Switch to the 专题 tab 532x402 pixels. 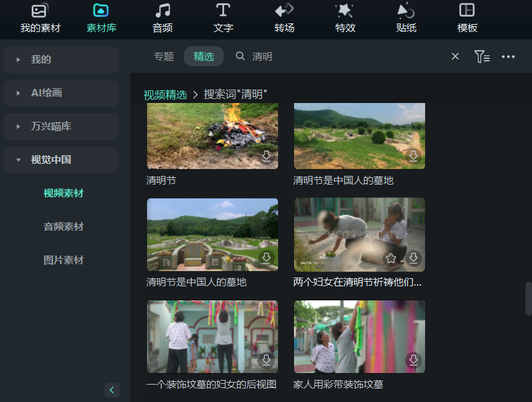click(164, 57)
